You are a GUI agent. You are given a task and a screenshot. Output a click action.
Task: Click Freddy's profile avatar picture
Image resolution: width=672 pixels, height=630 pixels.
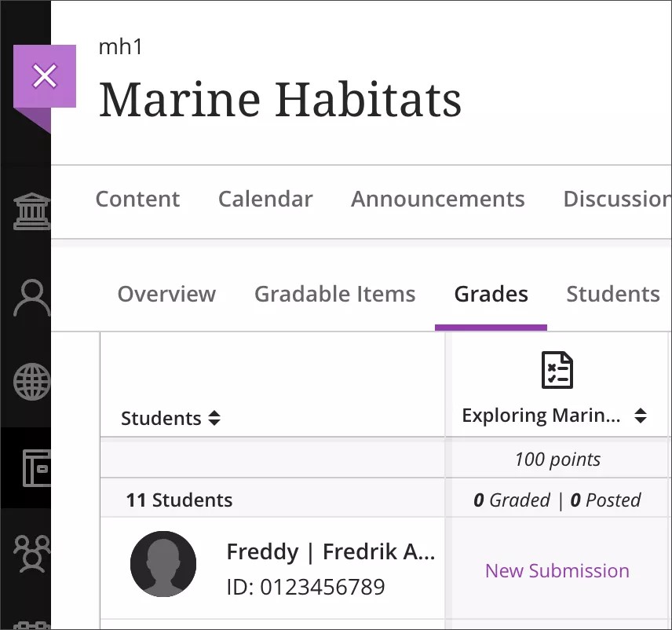pyautogui.click(x=163, y=564)
